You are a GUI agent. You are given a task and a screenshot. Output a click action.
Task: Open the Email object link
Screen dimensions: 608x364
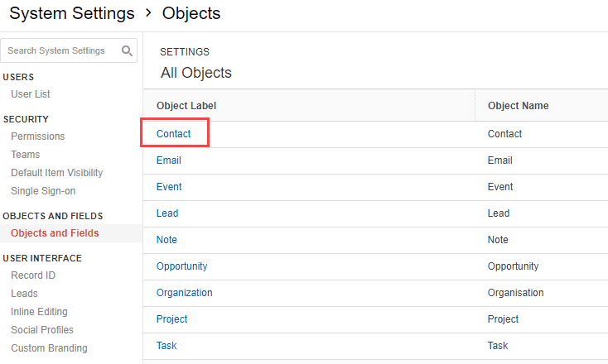tap(169, 160)
